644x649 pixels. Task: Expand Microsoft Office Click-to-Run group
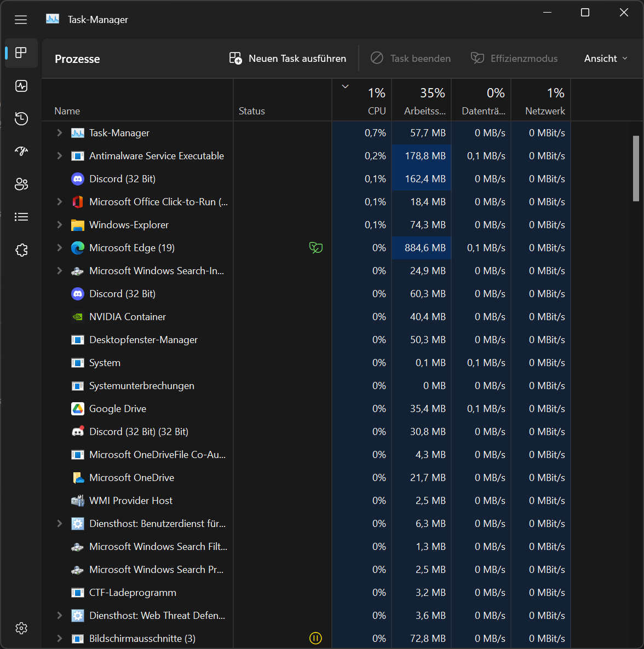[x=59, y=201]
